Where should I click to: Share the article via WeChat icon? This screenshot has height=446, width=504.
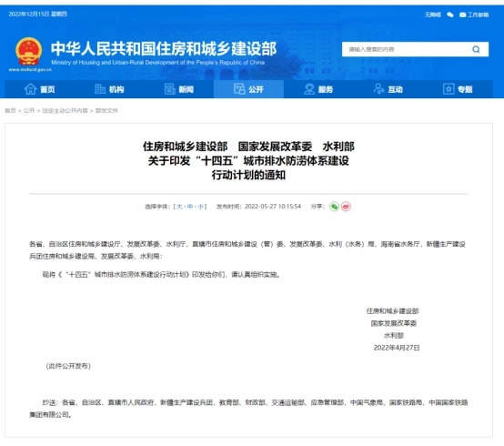click(334, 207)
